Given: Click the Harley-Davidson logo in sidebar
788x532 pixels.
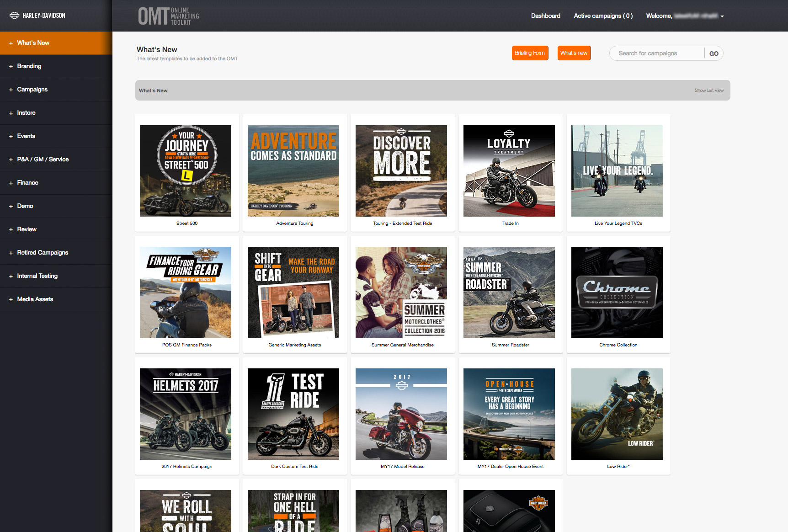Looking at the screenshot, I should click(37, 16).
